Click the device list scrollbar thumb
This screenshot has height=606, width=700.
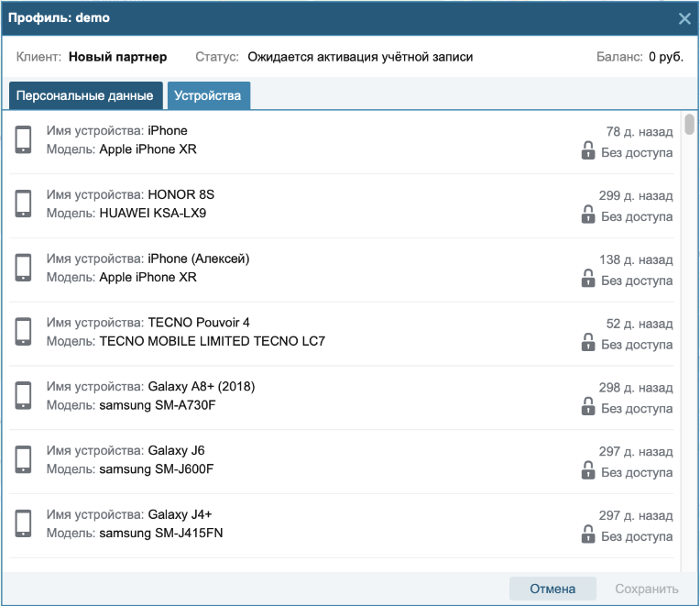[689, 124]
